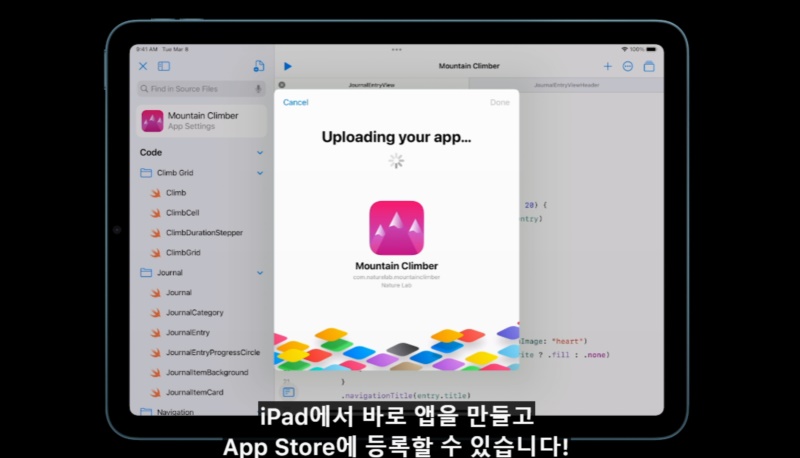Click the Mountain Climber sidebar app icon
The height and width of the screenshot is (458, 800).
[152, 121]
